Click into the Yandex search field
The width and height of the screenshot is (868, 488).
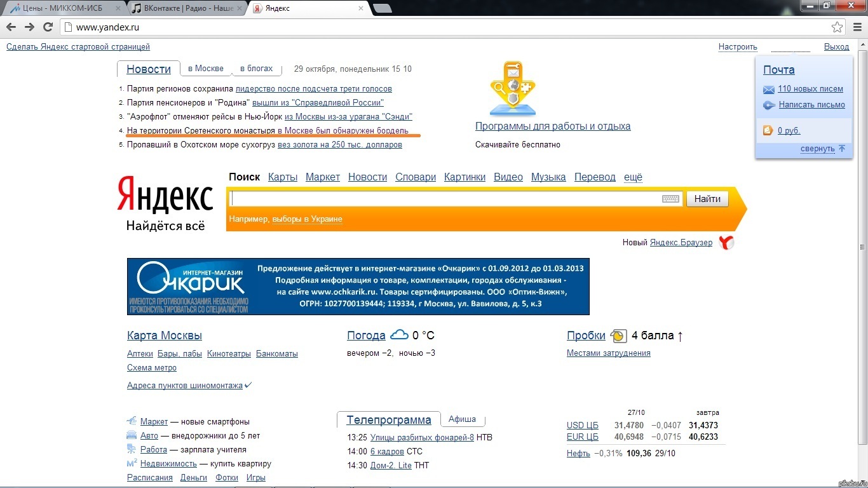tap(455, 199)
